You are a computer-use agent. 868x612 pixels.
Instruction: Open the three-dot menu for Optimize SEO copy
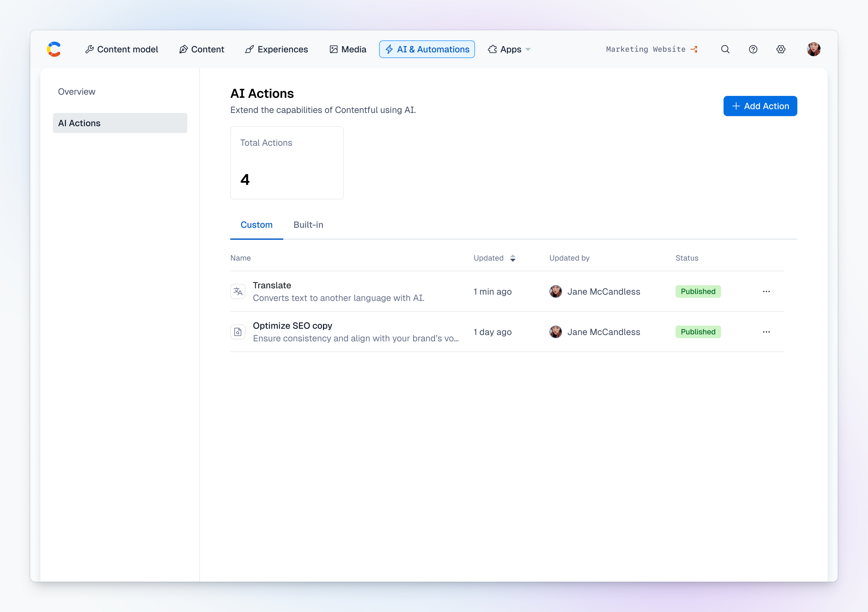coord(766,332)
